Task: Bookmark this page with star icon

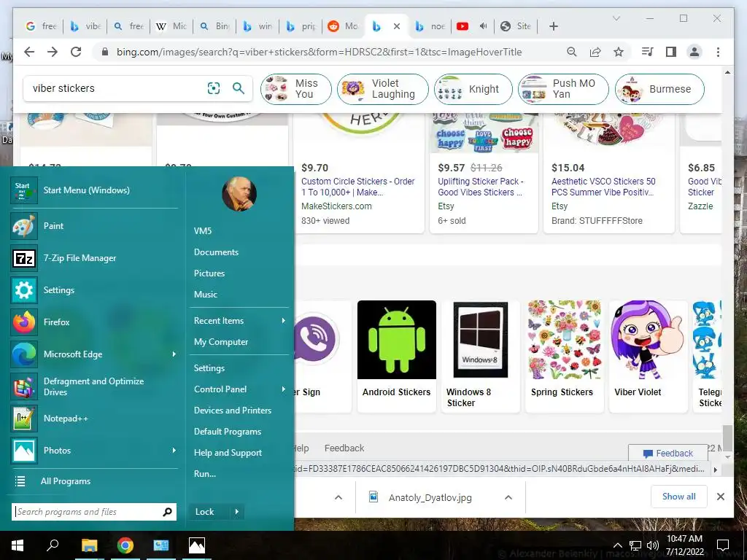Action: (619, 52)
